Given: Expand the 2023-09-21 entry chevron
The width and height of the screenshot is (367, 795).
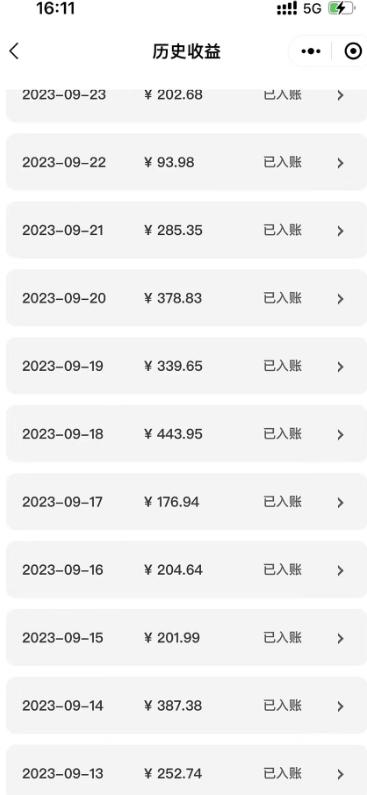Looking at the screenshot, I should 341,231.
